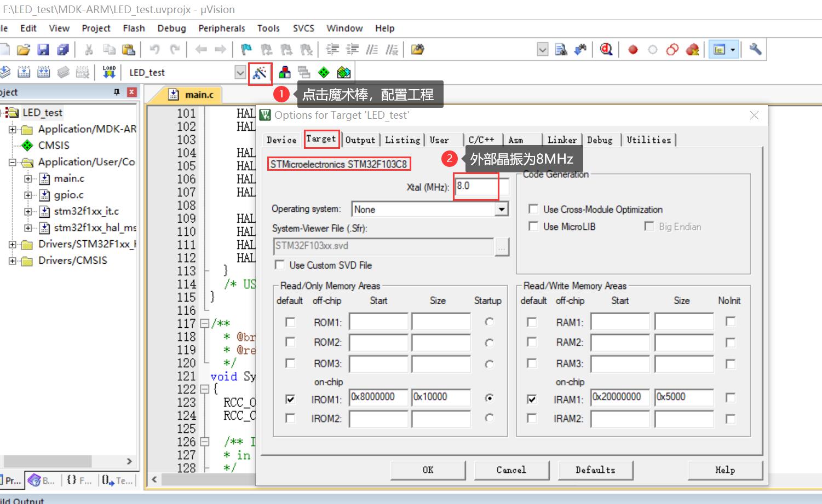Screen dimensions: 822x504
Task: Open the find text dropdown in toolbar
Action: click(x=542, y=50)
